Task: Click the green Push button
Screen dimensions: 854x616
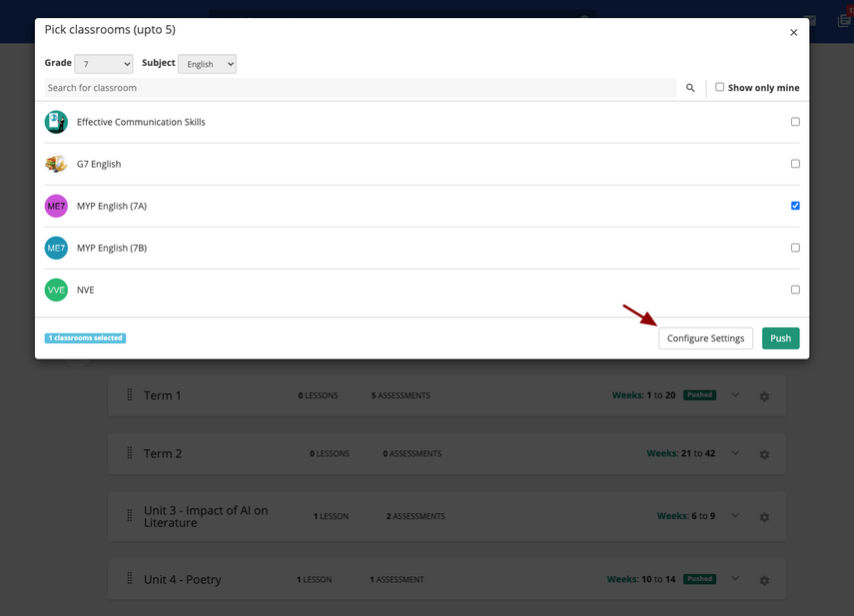Action: (780, 338)
